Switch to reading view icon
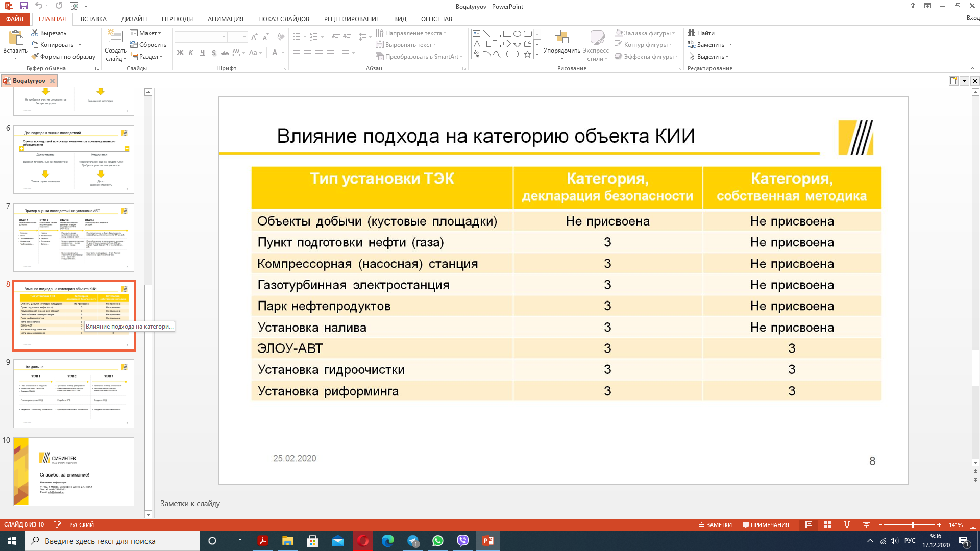The image size is (980, 551). click(x=847, y=524)
